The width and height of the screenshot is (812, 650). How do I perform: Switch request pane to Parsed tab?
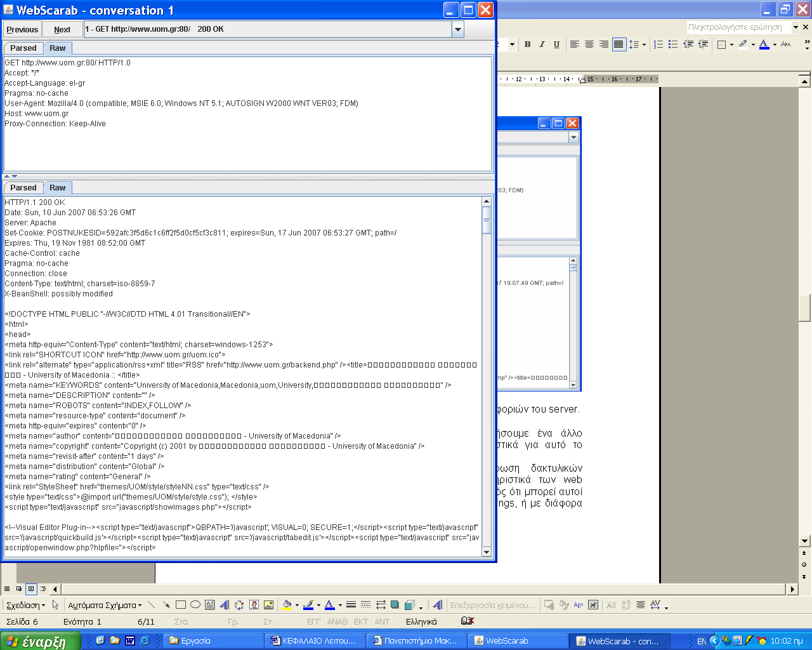tap(23, 48)
